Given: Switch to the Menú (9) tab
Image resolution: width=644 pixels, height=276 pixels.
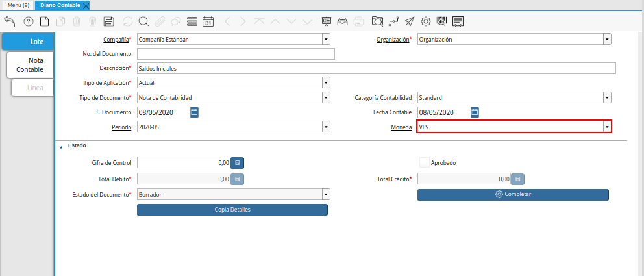Looking at the screenshot, I should click(x=18, y=5).
